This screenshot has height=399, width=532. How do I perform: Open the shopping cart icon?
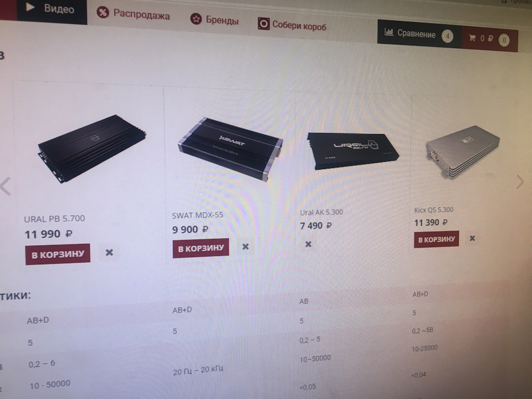click(472, 38)
